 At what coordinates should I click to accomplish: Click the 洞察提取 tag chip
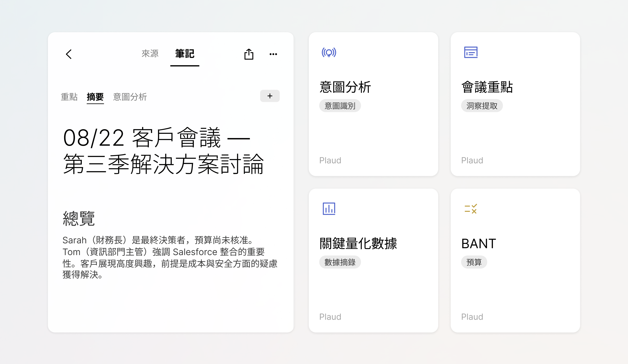(x=481, y=106)
